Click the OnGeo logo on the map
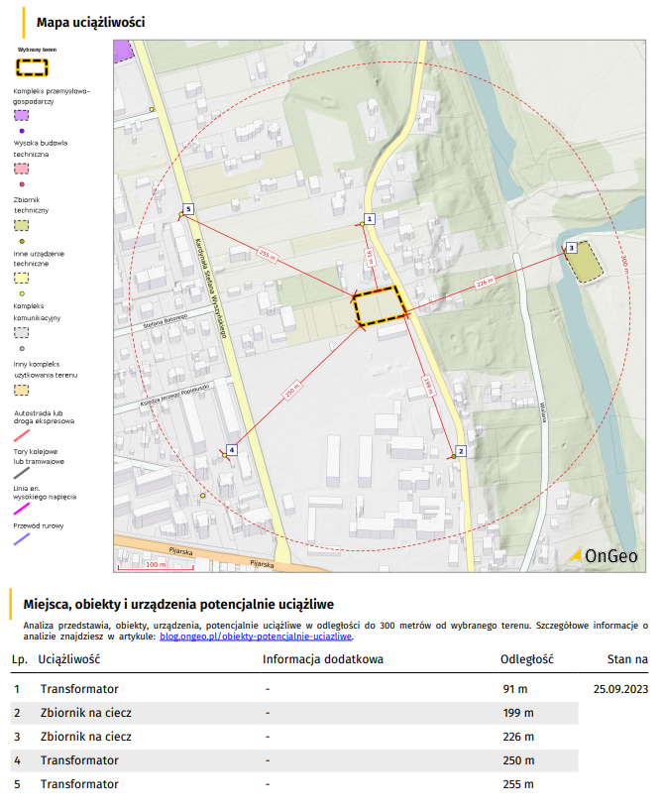The width and height of the screenshot is (663, 812). pyautogui.click(x=603, y=556)
